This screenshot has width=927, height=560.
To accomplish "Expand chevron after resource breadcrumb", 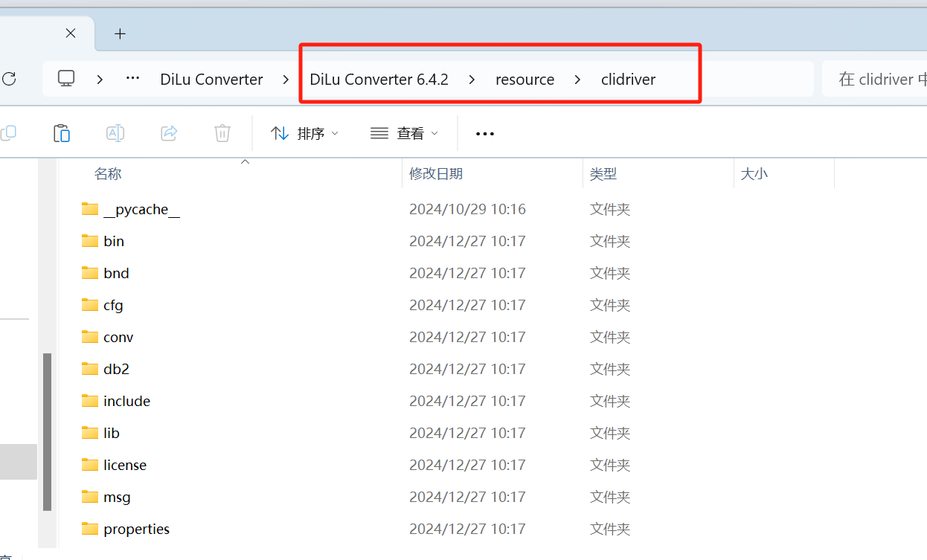I will click(x=577, y=79).
